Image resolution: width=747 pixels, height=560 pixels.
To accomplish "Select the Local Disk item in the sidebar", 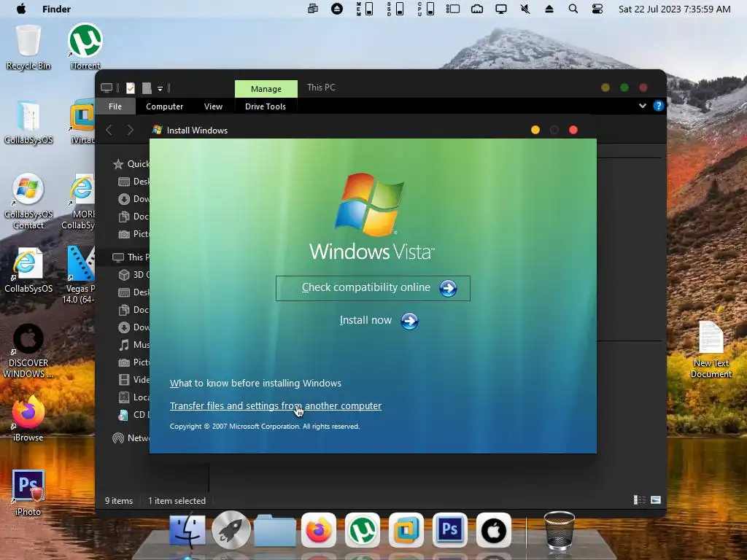I will (x=134, y=397).
